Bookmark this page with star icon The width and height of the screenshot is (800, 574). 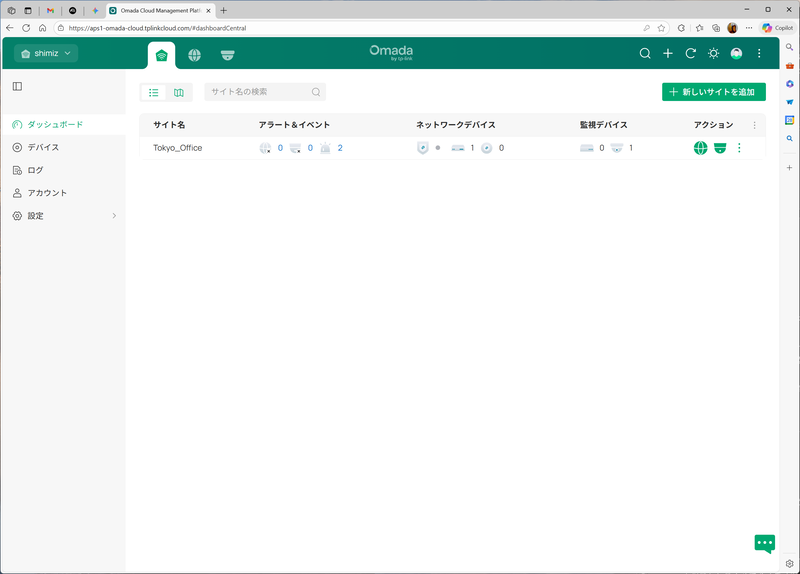pos(661,28)
